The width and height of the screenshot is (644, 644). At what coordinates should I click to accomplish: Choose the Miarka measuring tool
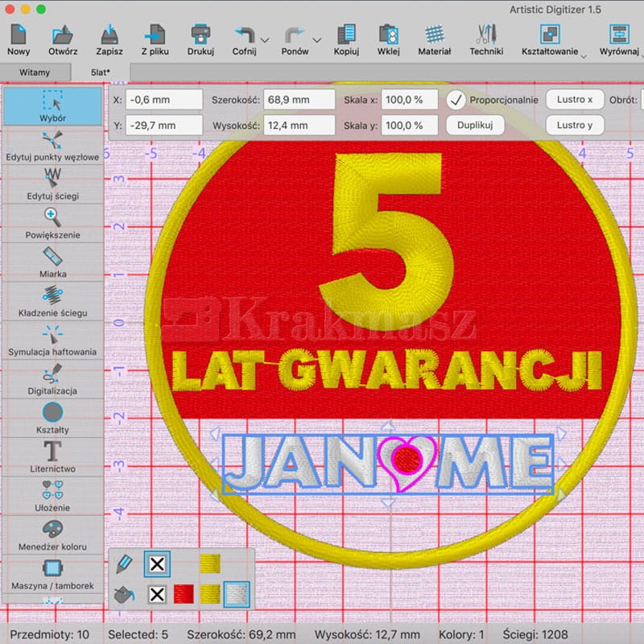52,262
